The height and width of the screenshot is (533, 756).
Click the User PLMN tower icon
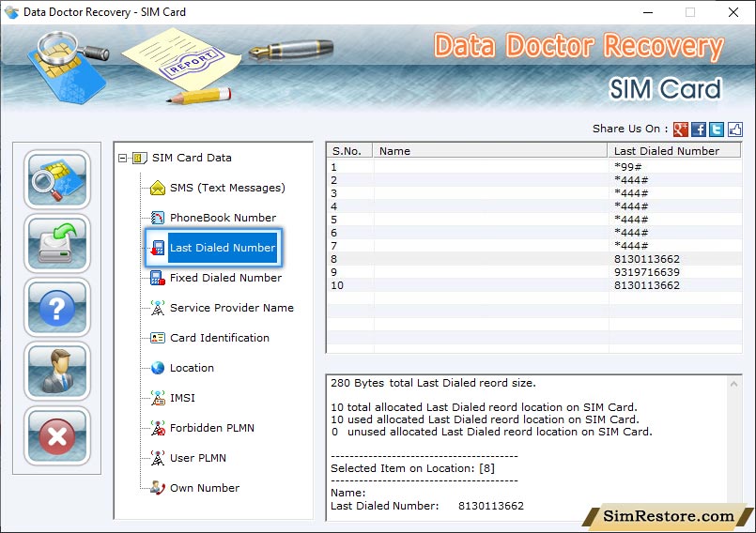[158, 458]
